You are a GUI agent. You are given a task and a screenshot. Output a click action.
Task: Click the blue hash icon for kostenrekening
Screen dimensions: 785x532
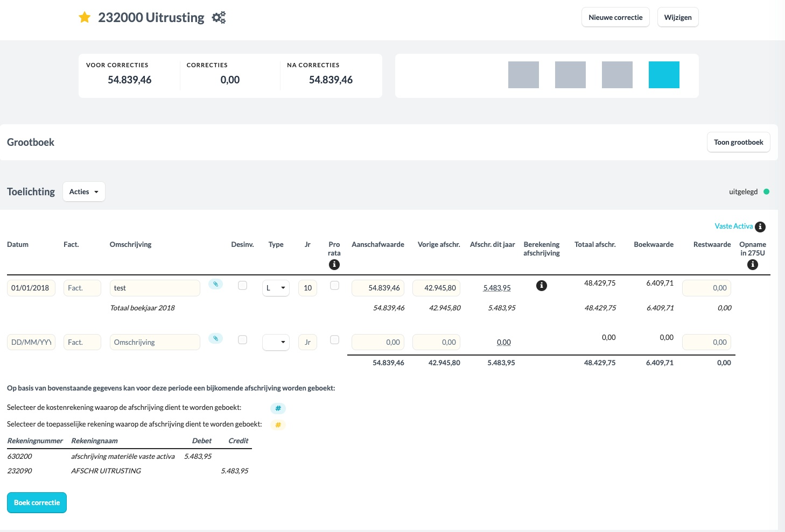(278, 408)
